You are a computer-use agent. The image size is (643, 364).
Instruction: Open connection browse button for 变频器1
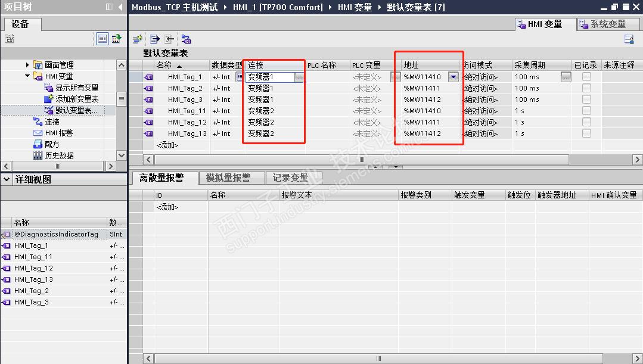click(x=300, y=77)
